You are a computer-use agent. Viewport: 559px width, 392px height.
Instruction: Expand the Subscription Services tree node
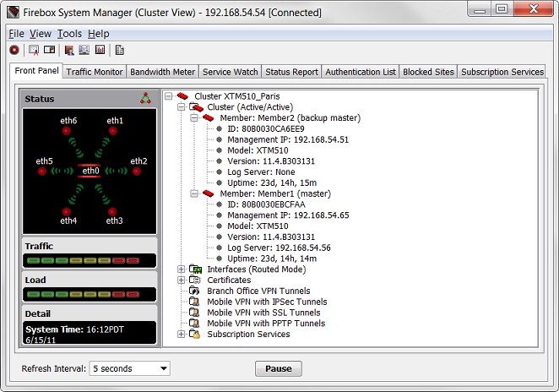pyautogui.click(x=181, y=335)
